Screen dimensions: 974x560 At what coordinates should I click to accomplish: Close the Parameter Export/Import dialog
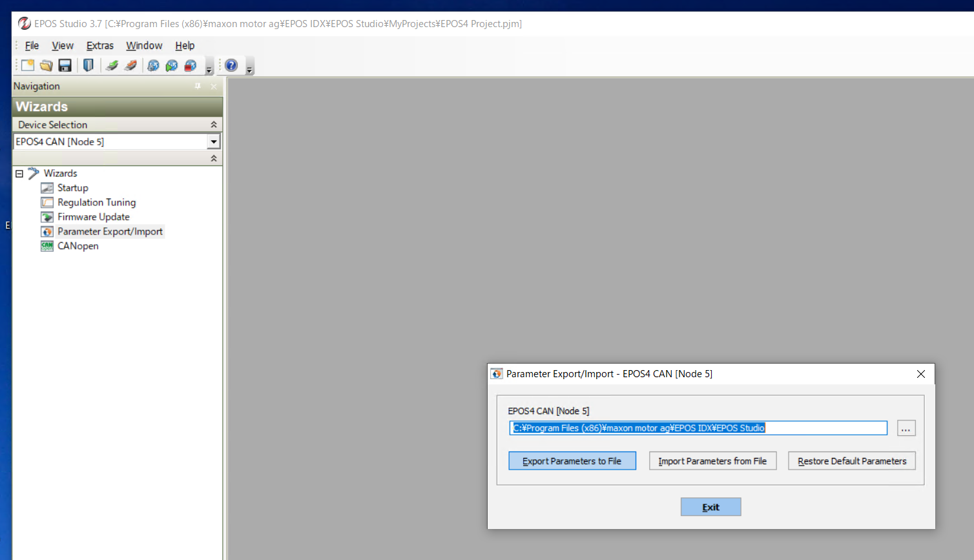point(921,374)
